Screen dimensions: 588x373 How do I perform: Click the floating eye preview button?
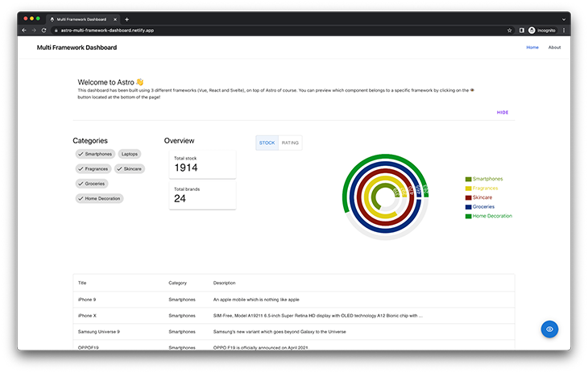[549, 329]
